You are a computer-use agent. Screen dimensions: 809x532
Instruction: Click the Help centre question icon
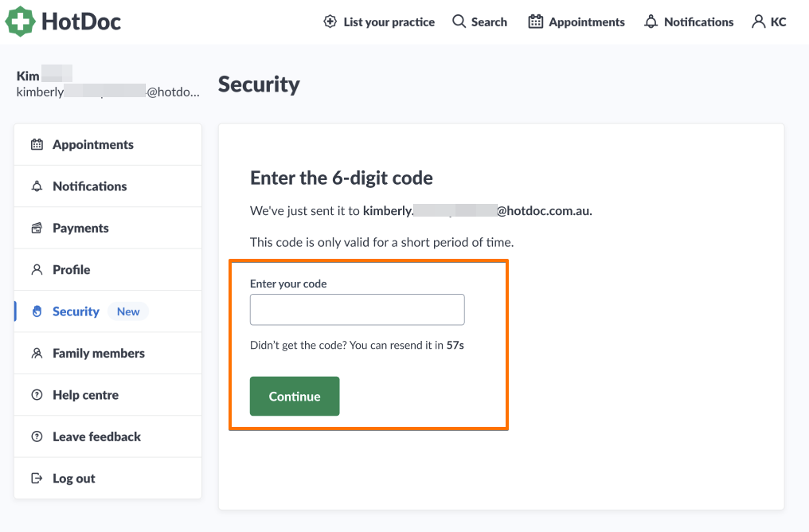[37, 395]
